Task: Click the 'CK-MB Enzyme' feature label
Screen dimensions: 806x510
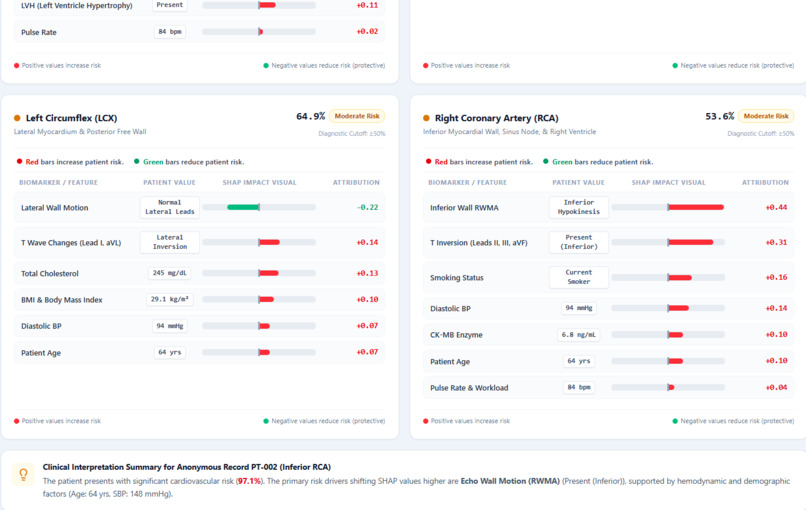Action: click(x=456, y=335)
